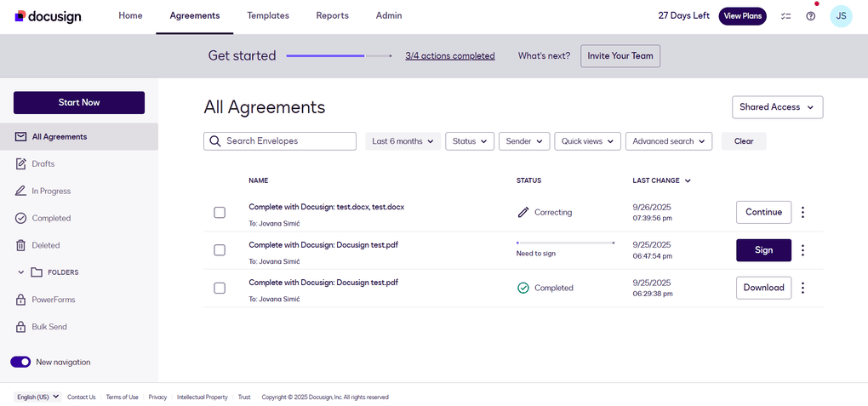
Task: Sort by Last Change column
Action: point(661,180)
